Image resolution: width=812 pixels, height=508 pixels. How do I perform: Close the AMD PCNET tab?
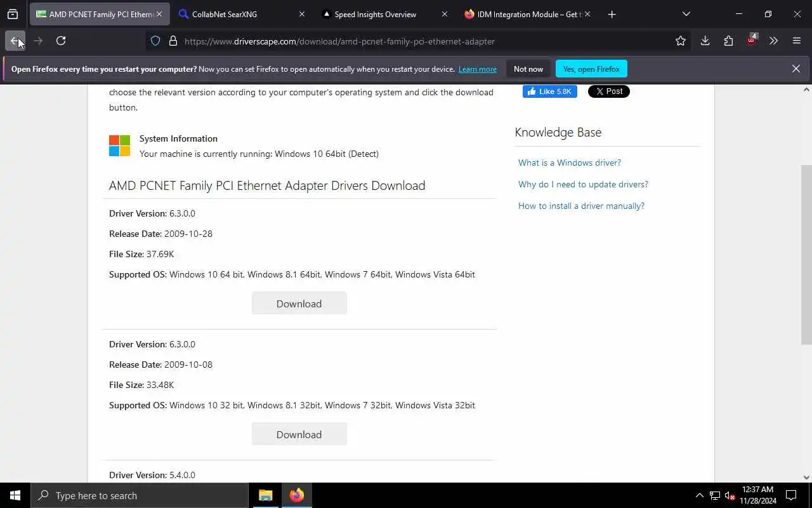(159, 14)
